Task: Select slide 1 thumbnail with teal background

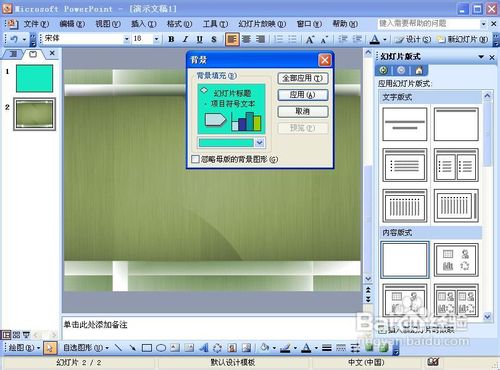Action: coord(34,78)
